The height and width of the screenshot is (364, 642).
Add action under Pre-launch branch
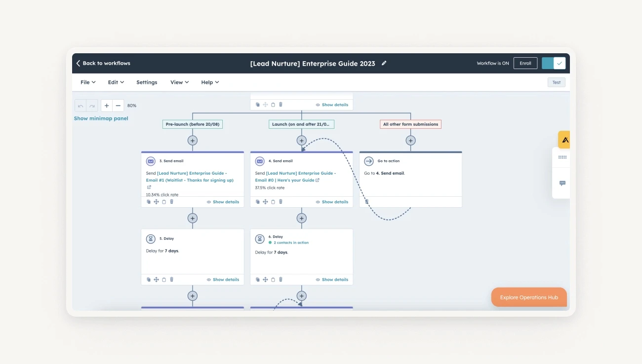click(x=193, y=141)
